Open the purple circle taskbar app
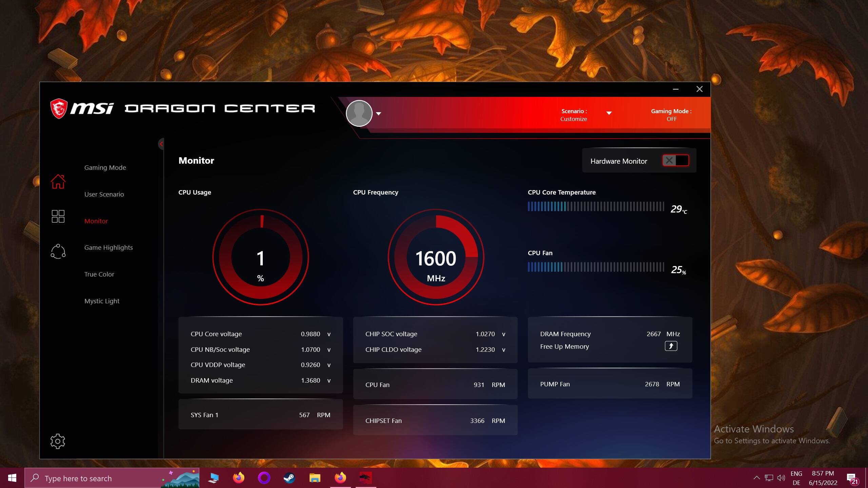The width and height of the screenshot is (868, 488). click(x=264, y=478)
